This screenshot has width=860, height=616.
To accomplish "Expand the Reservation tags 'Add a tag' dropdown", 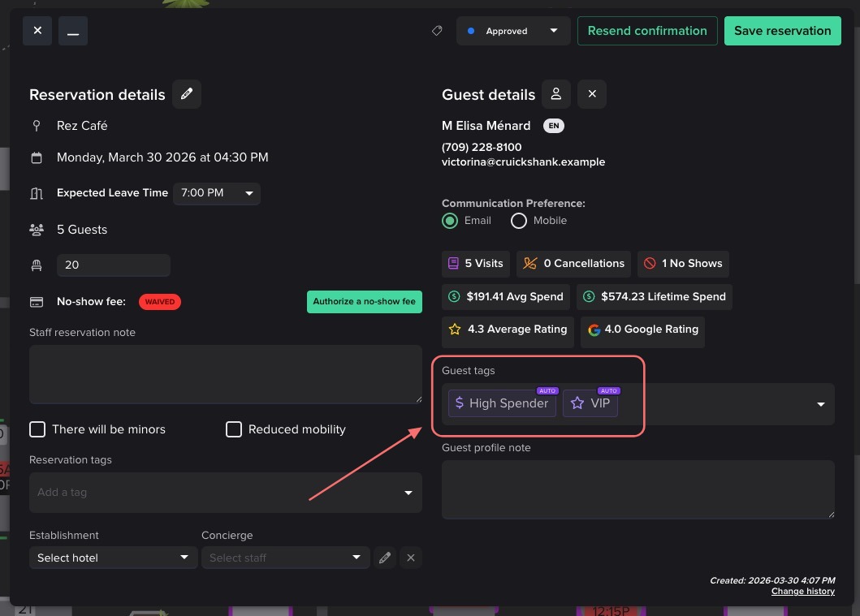I will pyautogui.click(x=225, y=493).
